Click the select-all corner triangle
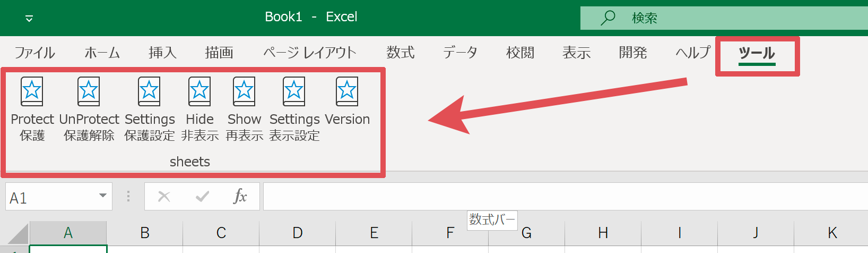The height and width of the screenshot is (253, 868). (x=18, y=234)
